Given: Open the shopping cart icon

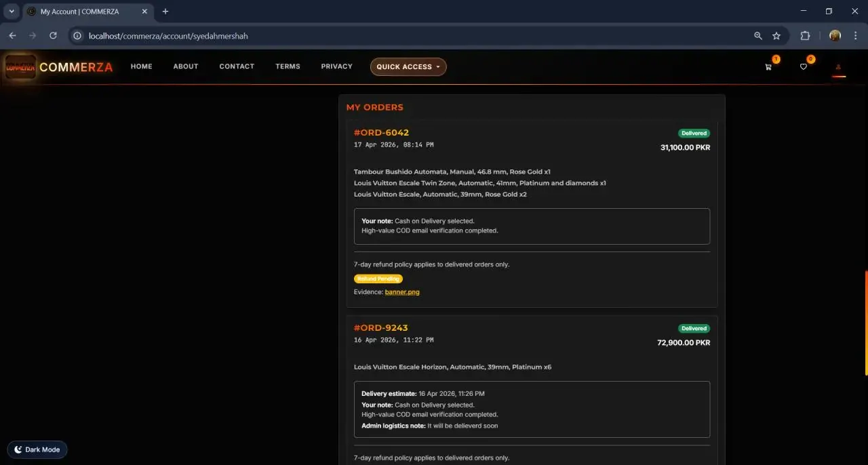Looking at the screenshot, I should click(x=768, y=67).
